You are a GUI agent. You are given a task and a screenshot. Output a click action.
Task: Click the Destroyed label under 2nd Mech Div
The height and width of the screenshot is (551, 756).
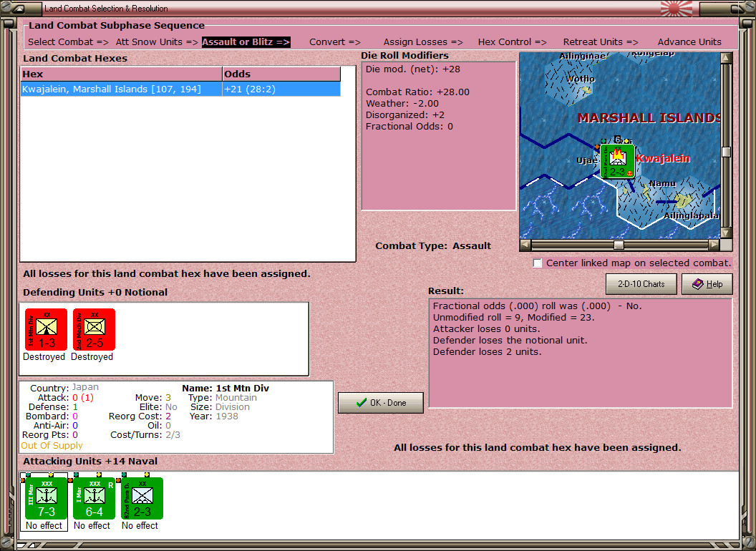(x=92, y=357)
